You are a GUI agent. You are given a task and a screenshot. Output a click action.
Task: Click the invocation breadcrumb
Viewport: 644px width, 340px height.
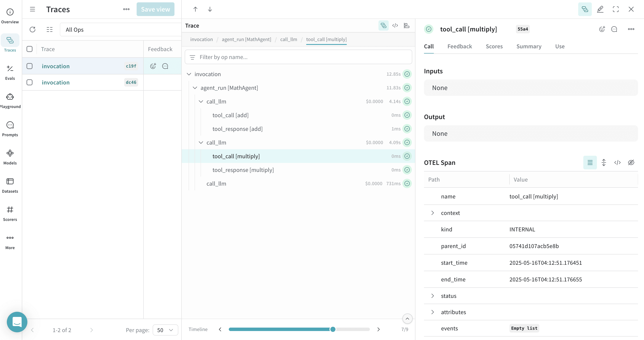(x=201, y=39)
